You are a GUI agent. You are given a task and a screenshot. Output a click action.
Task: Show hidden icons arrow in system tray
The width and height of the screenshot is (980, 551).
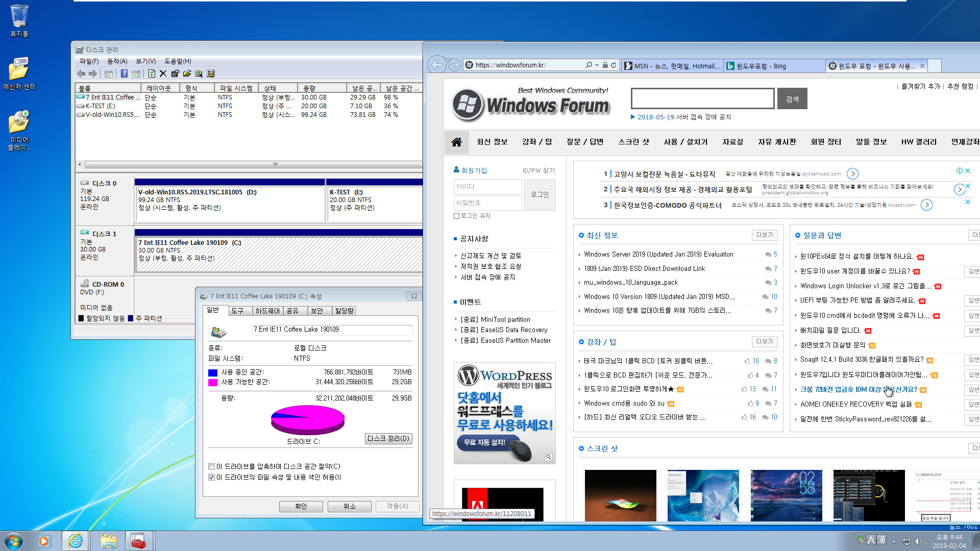[x=894, y=541]
